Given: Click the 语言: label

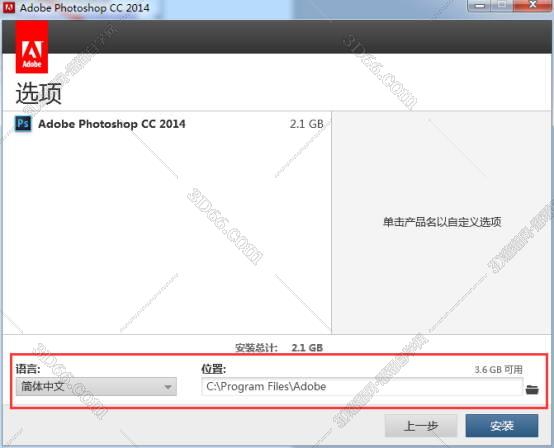Looking at the screenshot, I should coord(28,369).
